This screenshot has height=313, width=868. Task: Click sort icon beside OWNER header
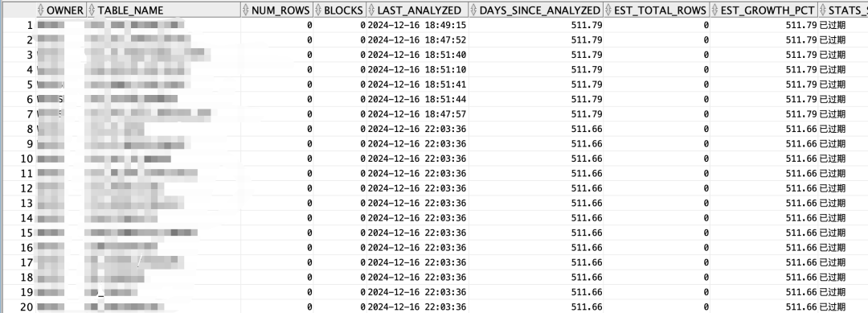41,10
